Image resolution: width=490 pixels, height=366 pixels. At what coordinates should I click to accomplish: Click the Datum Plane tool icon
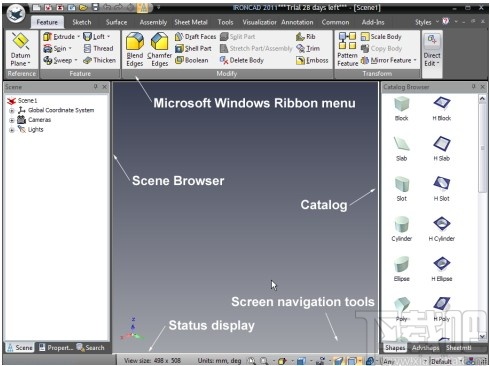coord(20,41)
